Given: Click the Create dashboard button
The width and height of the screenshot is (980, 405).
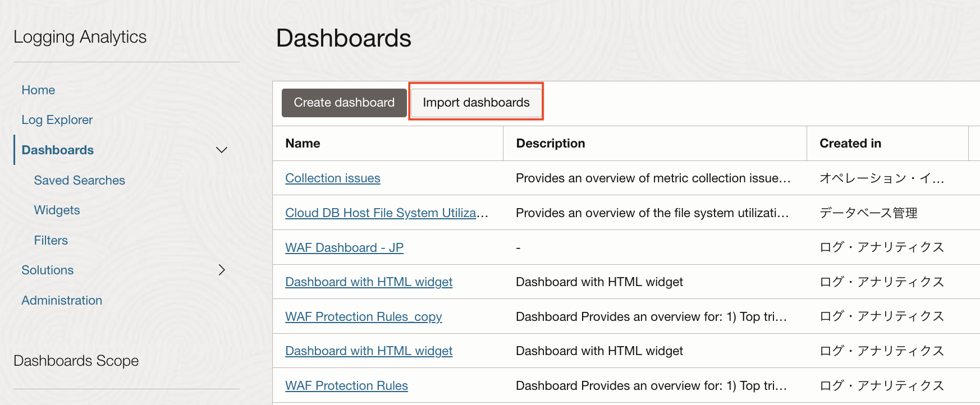Looking at the screenshot, I should [344, 103].
